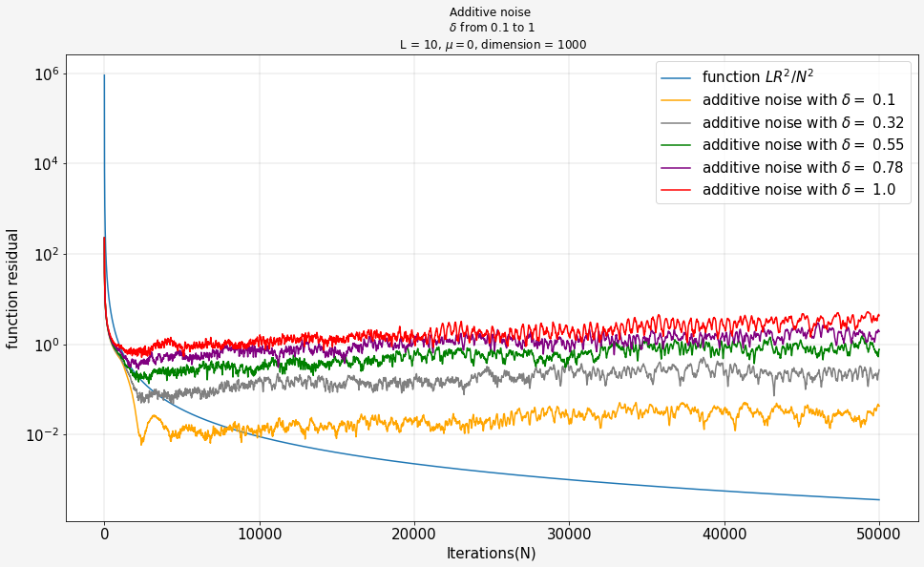Click the 10² y-axis tick label
The height and width of the screenshot is (567, 924).
[45, 254]
